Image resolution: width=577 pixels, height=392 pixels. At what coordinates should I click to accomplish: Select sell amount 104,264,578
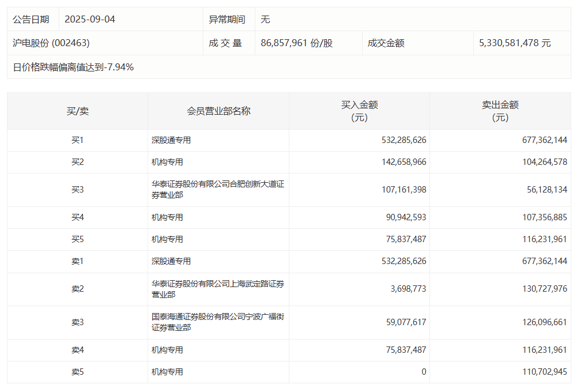(x=545, y=162)
